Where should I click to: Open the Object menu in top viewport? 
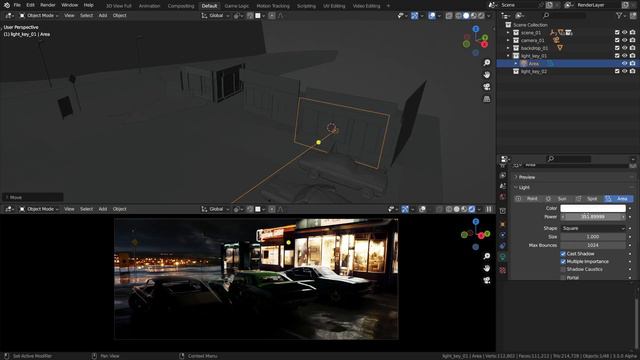pyautogui.click(x=119, y=16)
